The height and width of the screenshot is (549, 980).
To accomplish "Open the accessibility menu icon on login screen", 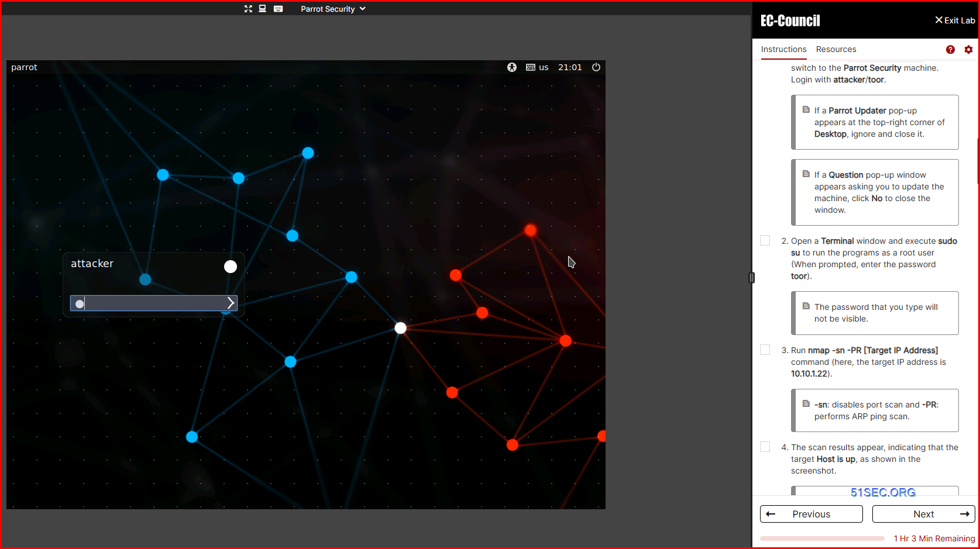I will coord(512,67).
